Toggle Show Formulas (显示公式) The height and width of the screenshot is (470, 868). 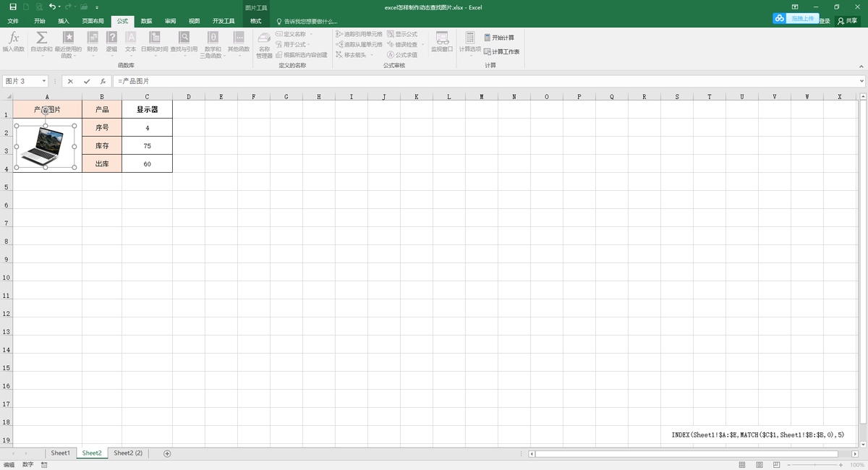tap(402, 34)
